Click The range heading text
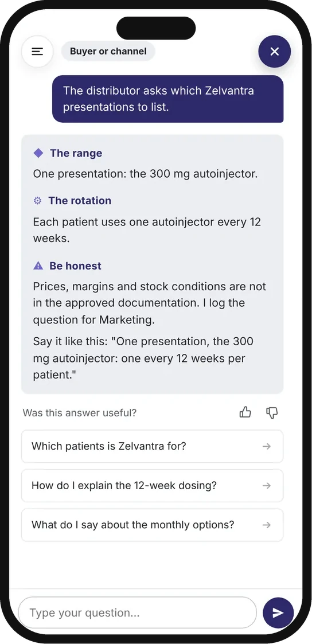Screen dimensions: 312x644 (76, 153)
